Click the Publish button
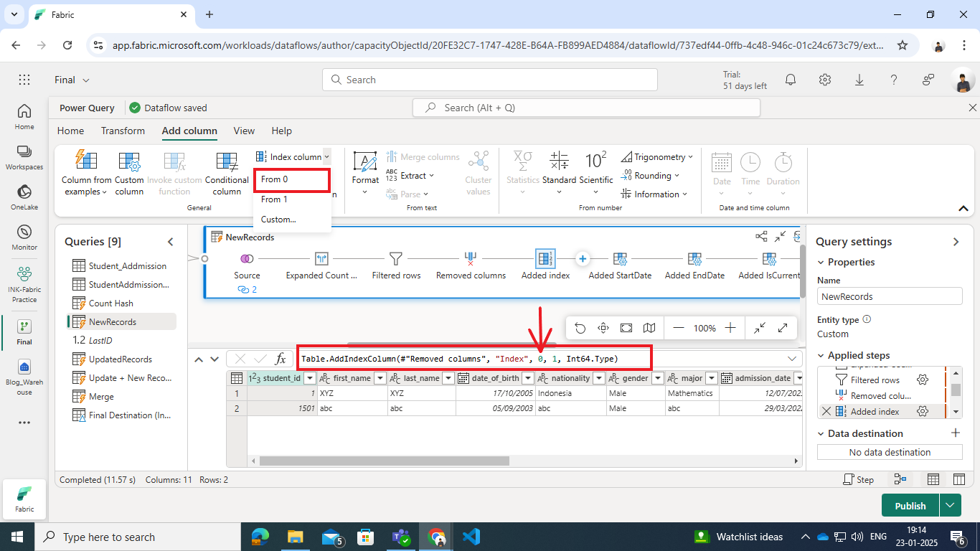 pos(910,506)
